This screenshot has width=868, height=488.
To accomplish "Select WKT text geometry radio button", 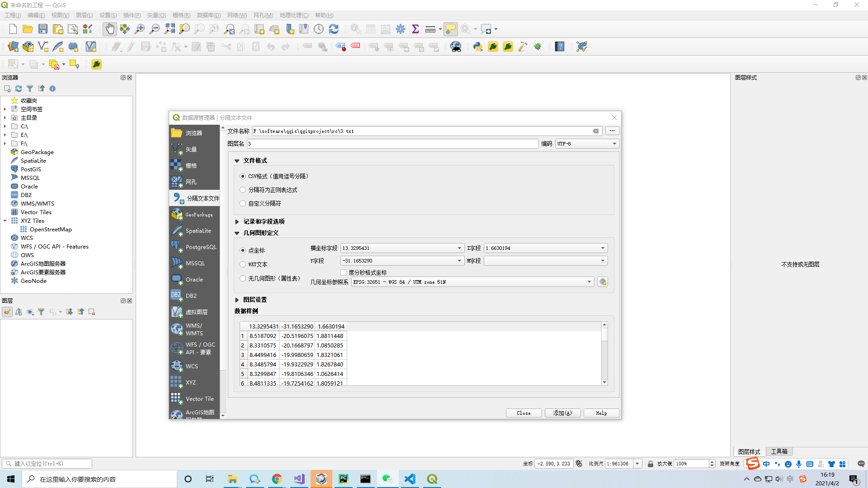I will pyautogui.click(x=243, y=264).
